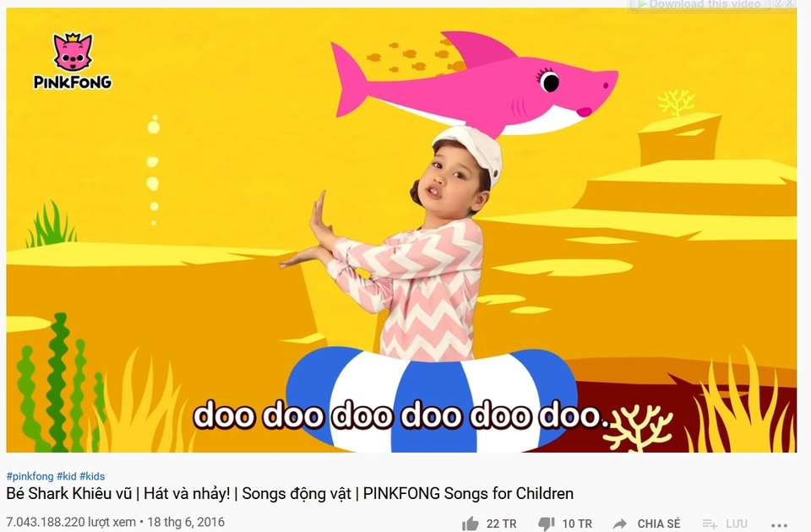Click the LƯU save label
811x532 pixels.
point(736,524)
